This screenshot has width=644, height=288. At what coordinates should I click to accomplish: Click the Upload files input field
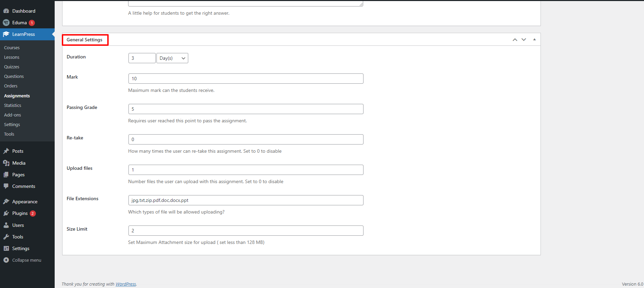point(246,170)
